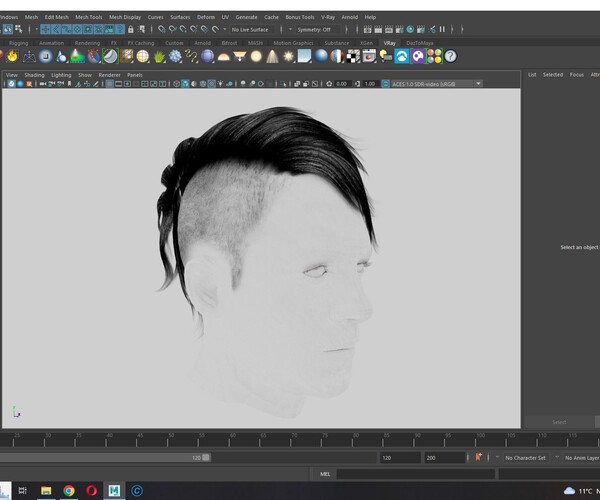The image size is (600, 500).
Task: Open the V-Ray question mark help icon
Action: coord(450,56)
